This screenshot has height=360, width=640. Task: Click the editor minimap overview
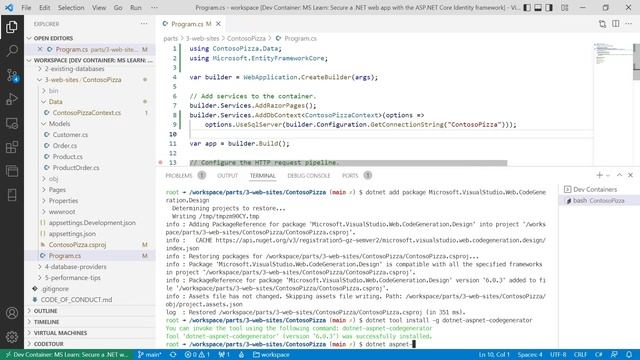[x=612, y=53]
